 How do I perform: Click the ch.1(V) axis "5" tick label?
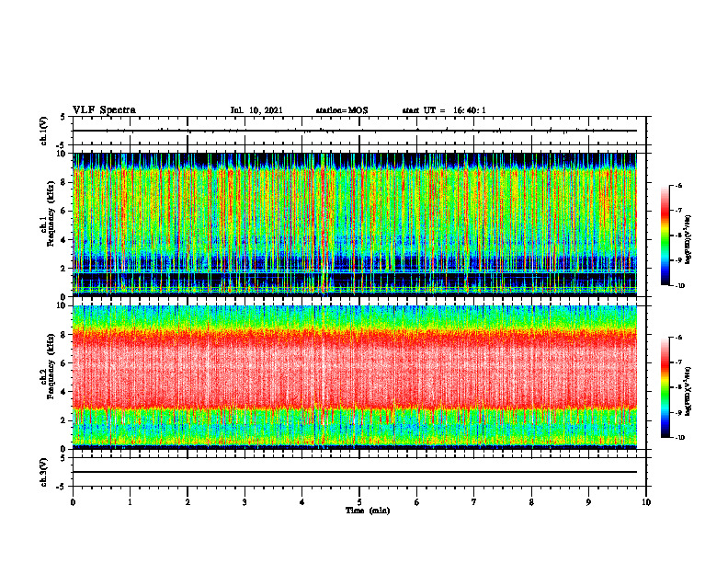(64, 118)
